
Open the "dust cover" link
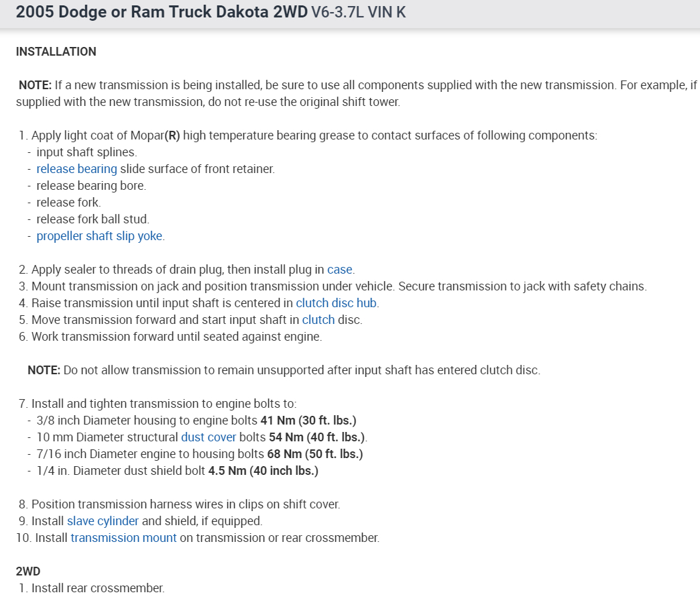(209, 437)
